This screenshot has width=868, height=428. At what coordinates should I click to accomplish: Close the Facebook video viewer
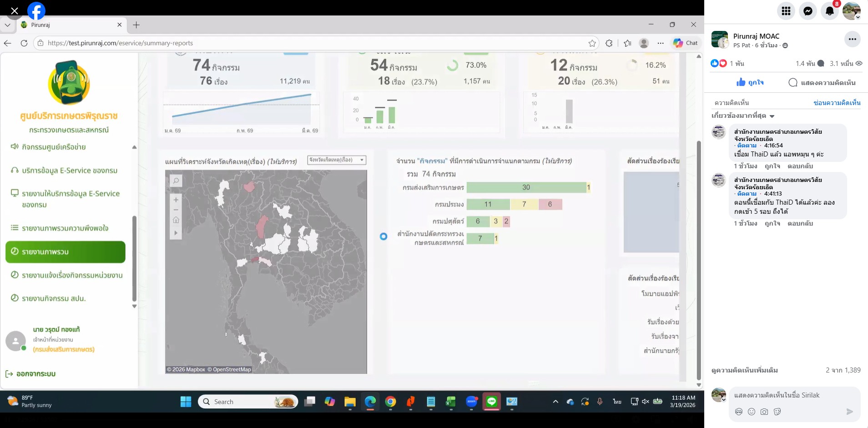tap(15, 11)
